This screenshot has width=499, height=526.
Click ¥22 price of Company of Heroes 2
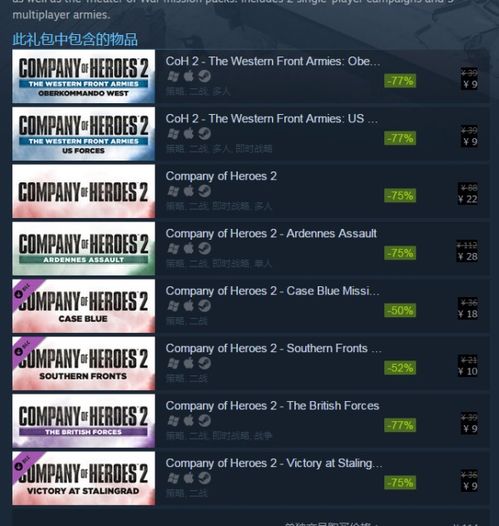(468, 199)
